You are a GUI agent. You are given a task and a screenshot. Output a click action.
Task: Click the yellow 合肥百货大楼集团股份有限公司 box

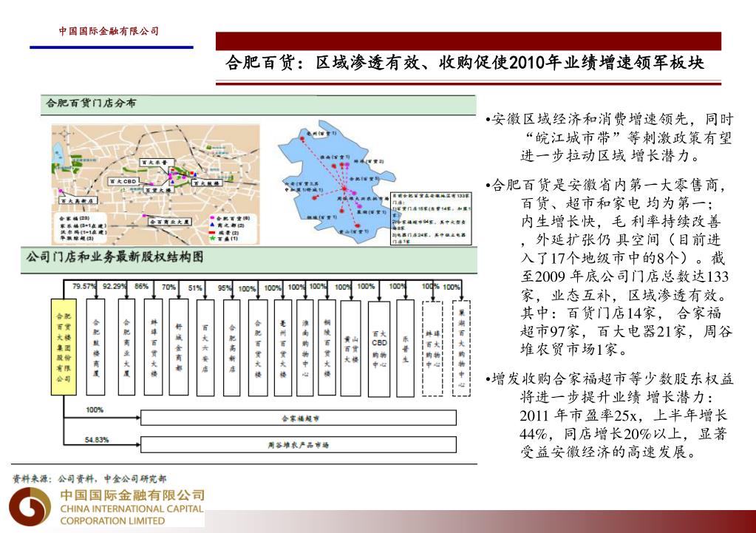pos(64,347)
